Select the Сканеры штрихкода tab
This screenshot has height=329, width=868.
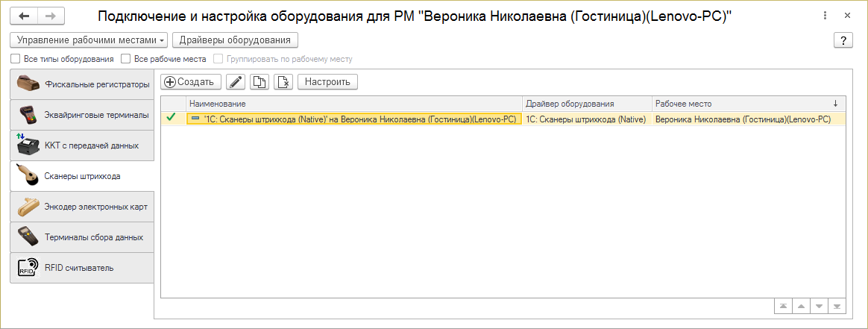pyautogui.click(x=81, y=176)
